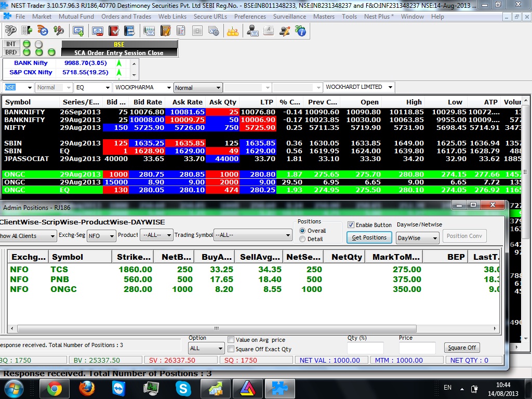Screen dimensions: 532x399
Task: Open Skype from the taskbar
Action: pyautogui.click(x=183, y=389)
